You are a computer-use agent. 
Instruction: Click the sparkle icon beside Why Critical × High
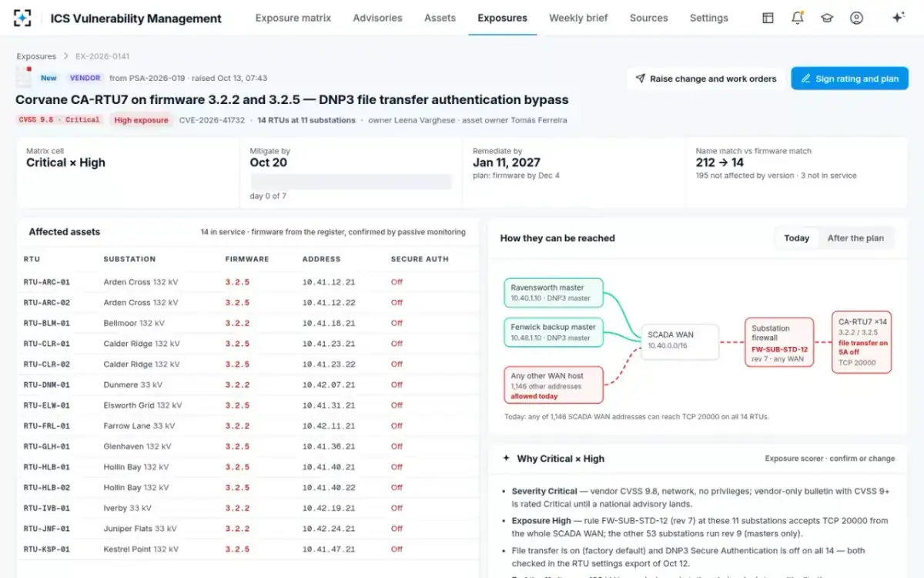pos(506,459)
